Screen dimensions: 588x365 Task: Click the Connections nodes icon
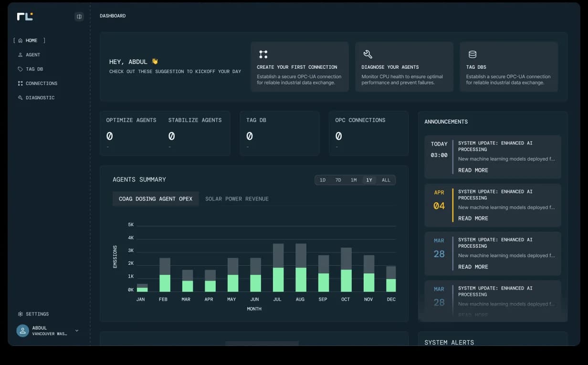[x=20, y=83]
